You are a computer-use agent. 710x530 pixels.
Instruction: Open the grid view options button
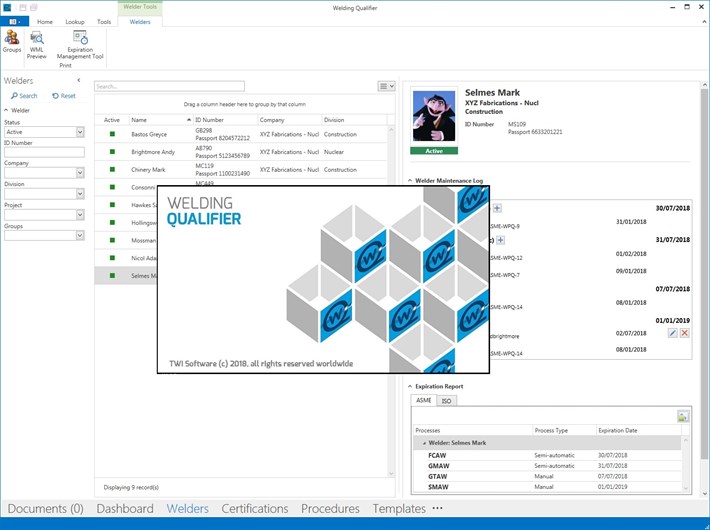pyautogui.click(x=386, y=86)
